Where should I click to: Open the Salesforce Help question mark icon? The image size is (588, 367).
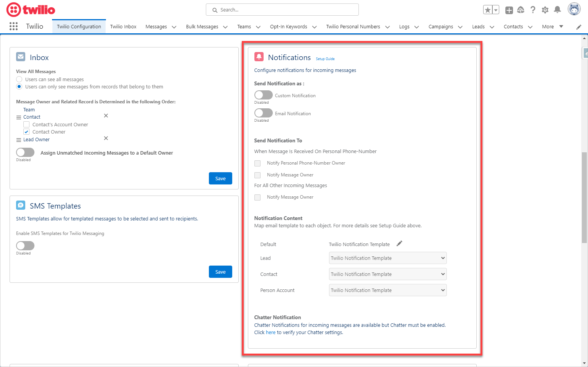(533, 10)
